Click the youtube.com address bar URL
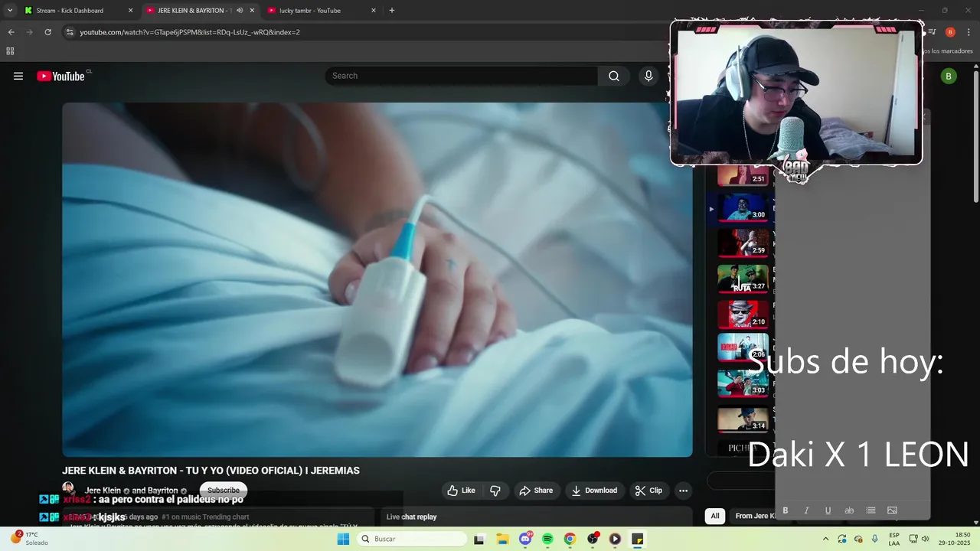The width and height of the screenshot is (980, 551). click(x=190, y=32)
